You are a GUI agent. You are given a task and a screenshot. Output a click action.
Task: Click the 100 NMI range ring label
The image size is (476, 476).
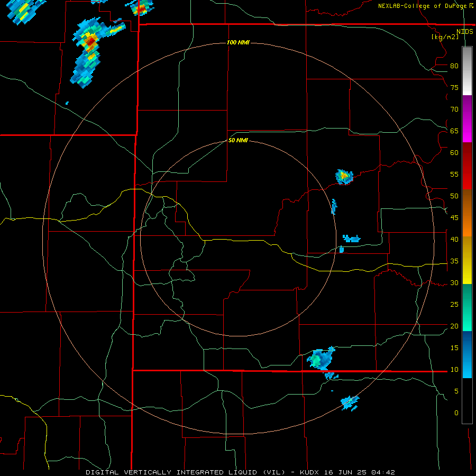(238, 42)
